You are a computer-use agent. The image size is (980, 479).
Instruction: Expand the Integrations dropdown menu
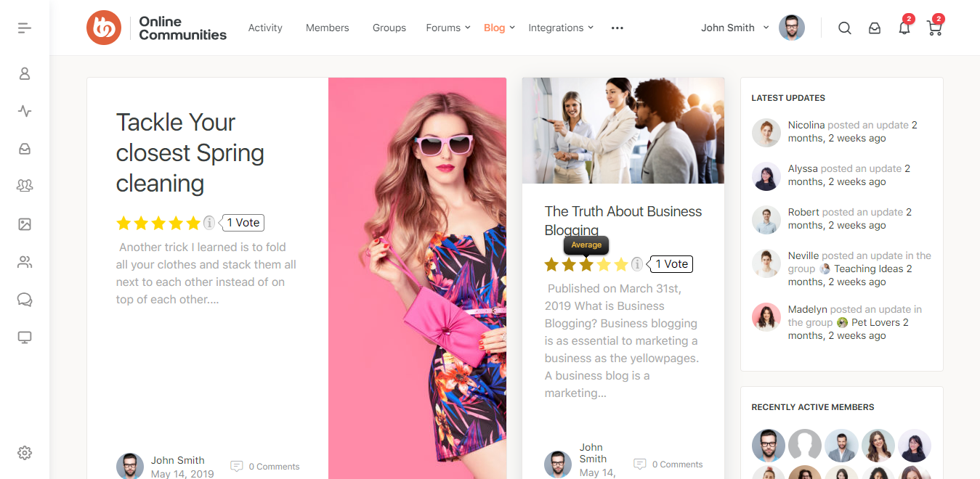[x=560, y=28]
